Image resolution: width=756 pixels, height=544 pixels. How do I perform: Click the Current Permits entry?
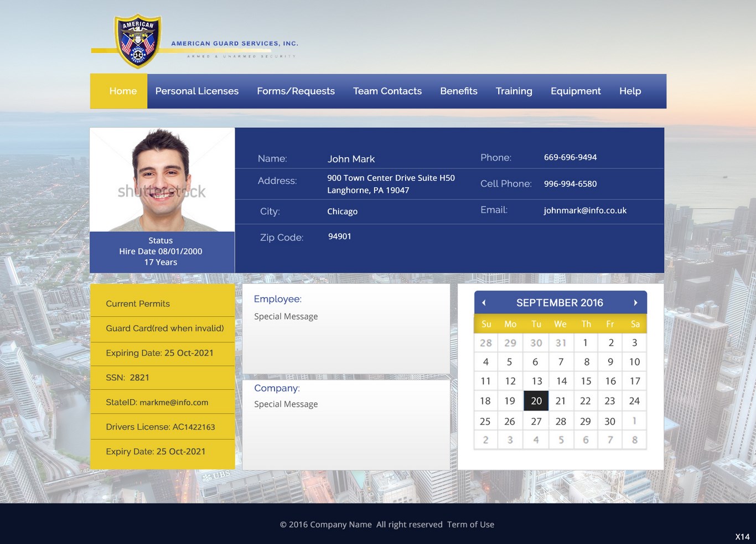(137, 303)
